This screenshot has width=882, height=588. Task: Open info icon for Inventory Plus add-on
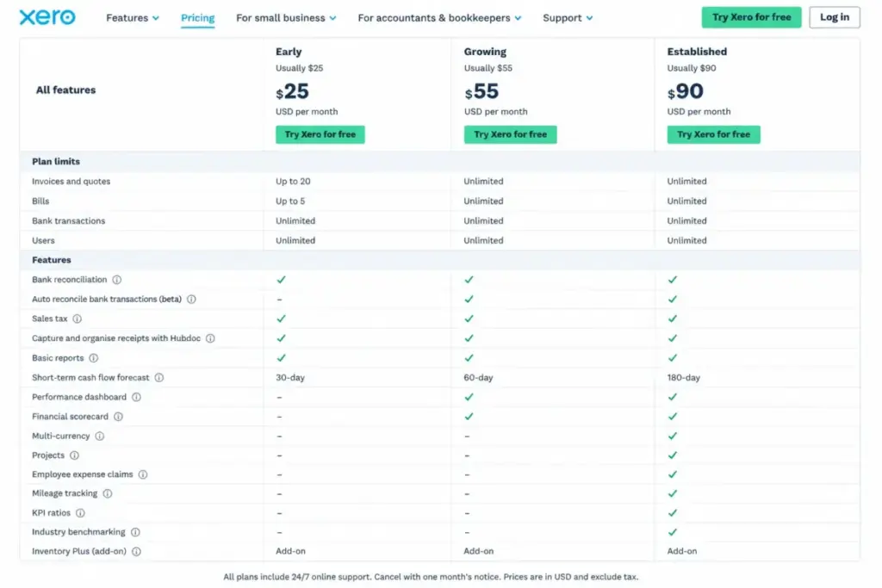(136, 552)
